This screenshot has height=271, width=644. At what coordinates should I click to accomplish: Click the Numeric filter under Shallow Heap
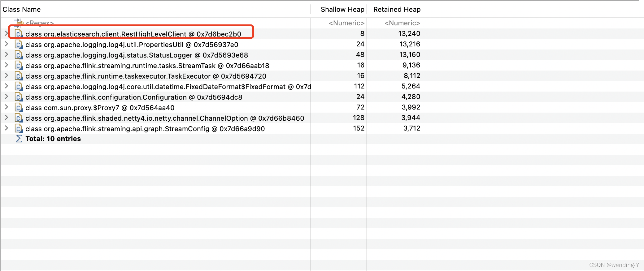click(346, 23)
